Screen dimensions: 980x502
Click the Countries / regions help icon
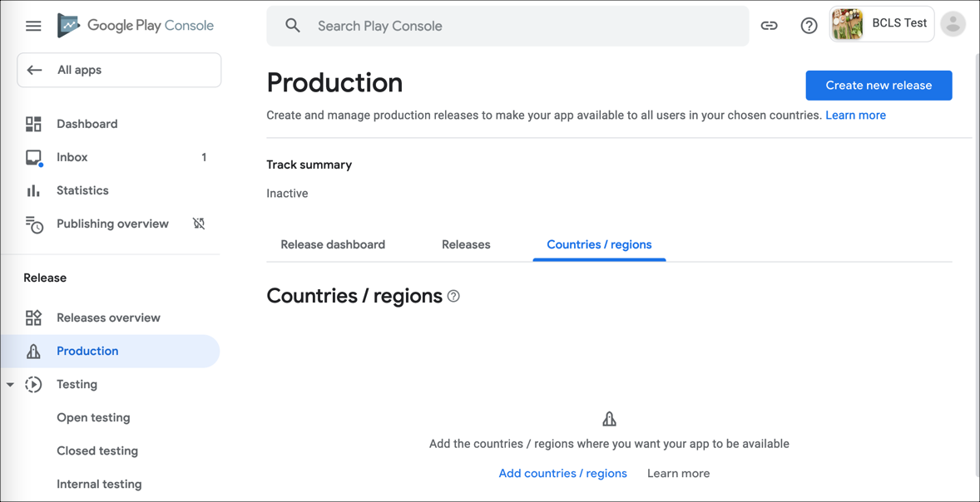[x=453, y=296]
